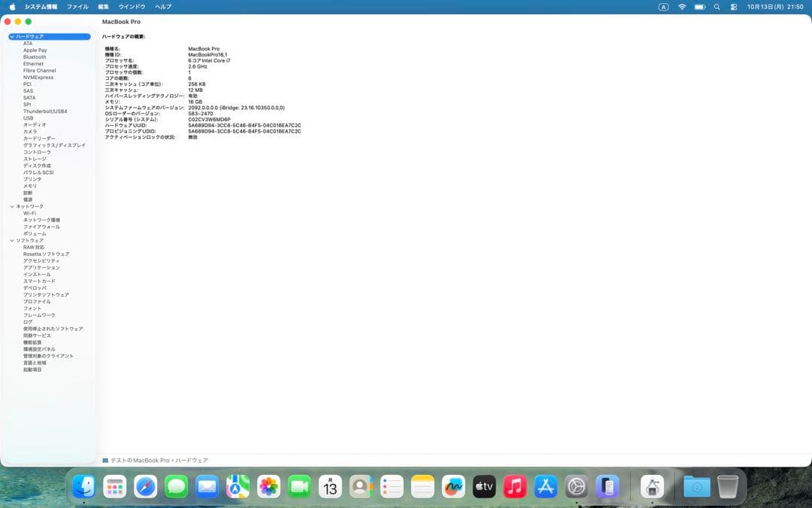Image resolution: width=812 pixels, height=508 pixels.
Task: Launch Freeform from the Dock
Action: [x=453, y=487]
